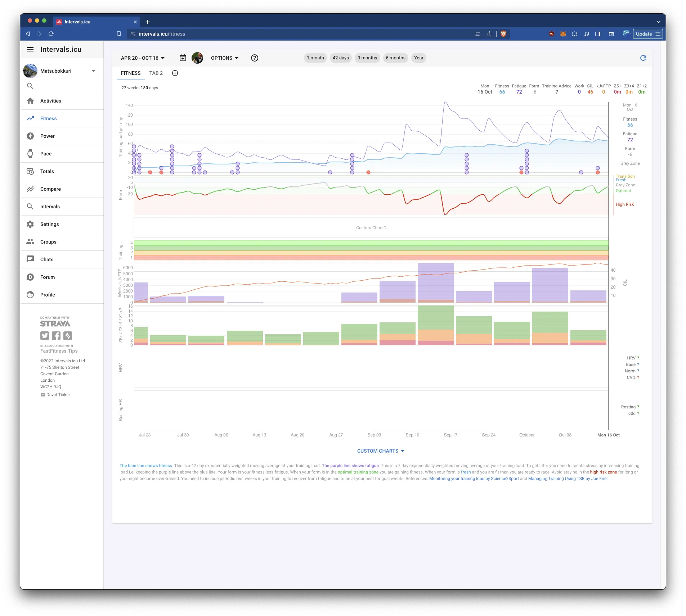Open the Twitter icon in the sidebar footer
686x616 pixels.
(45, 336)
